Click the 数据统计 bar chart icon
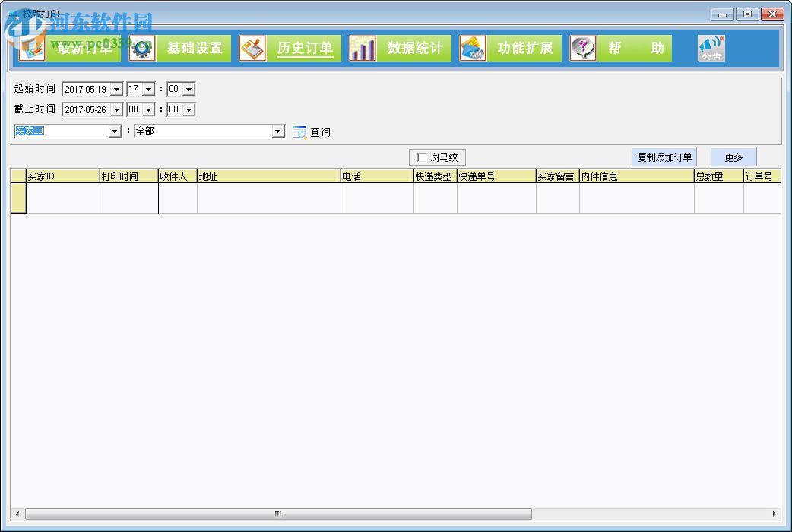The height and width of the screenshot is (532, 792). (x=362, y=49)
